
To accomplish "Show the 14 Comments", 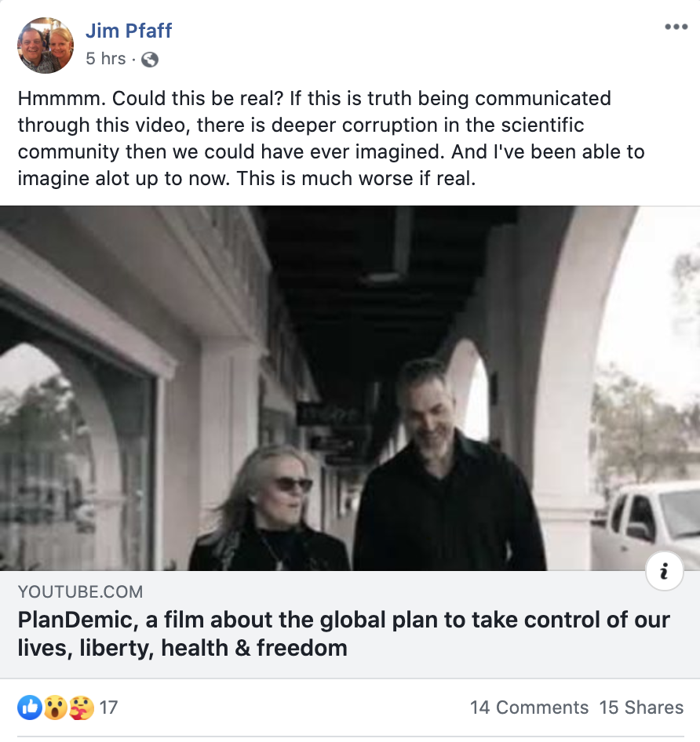I will click(x=529, y=708).
